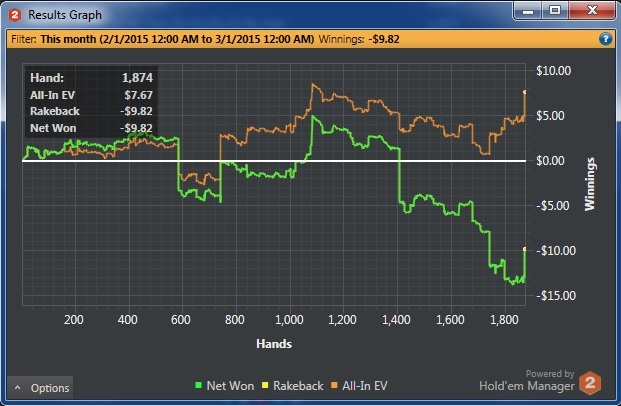
Task: Close the Results Graph window
Action: pos(592,11)
